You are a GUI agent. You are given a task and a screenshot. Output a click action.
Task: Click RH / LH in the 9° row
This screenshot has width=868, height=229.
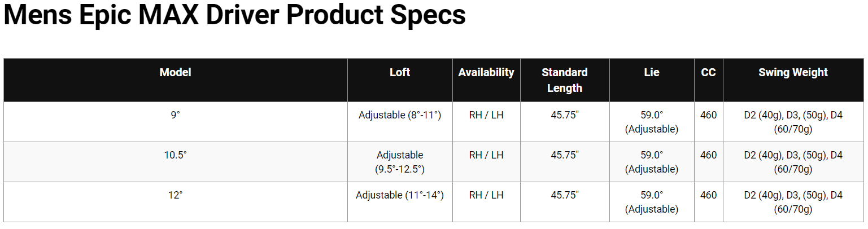pos(486,115)
